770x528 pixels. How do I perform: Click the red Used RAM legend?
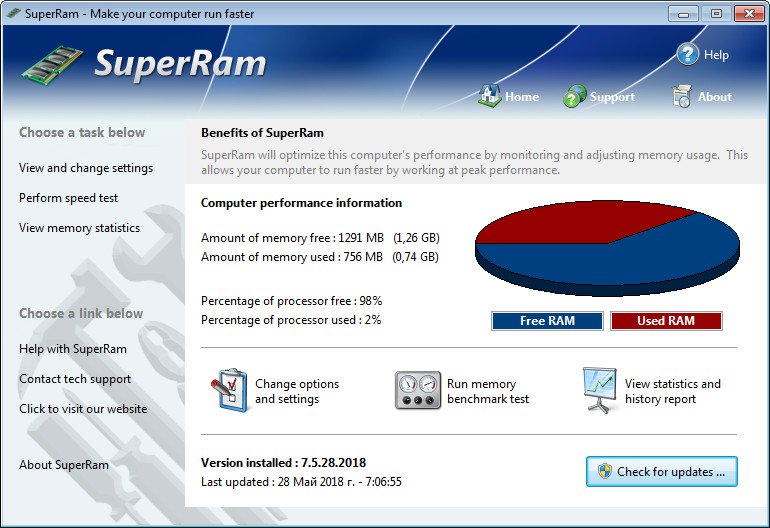coord(666,321)
